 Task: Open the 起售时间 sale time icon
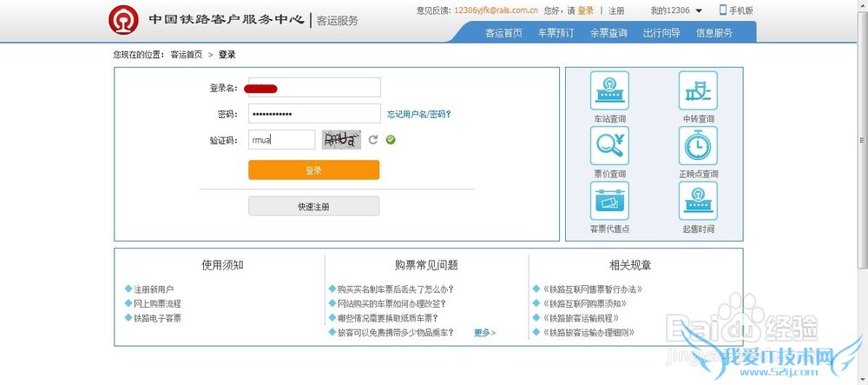pos(698,201)
